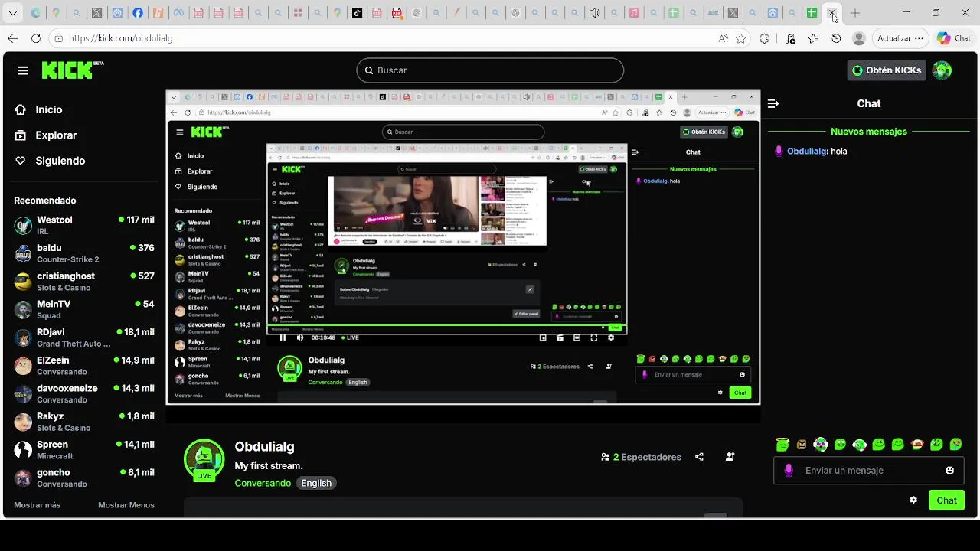The height and width of the screenshot is (551, 980).
Task: Click the Obdulialg streamer avatar with LIVE badge
Action: coord(204,459)
